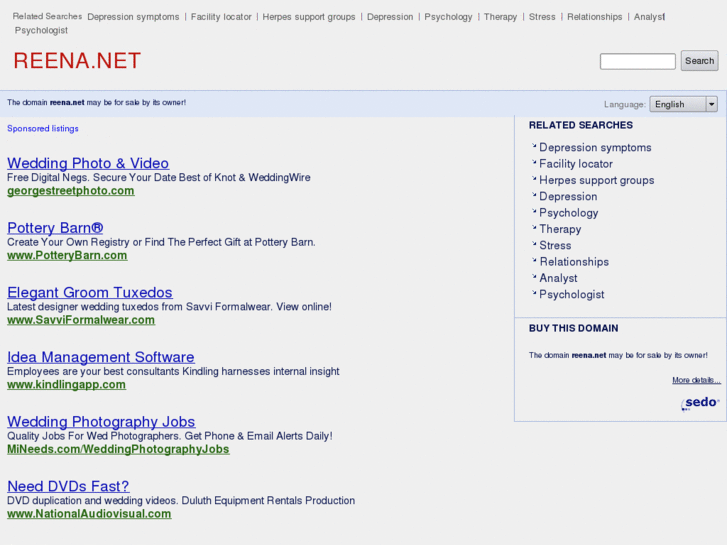
Task: Select Analyst in sidebar related searches
Action: tap(558, 278)
